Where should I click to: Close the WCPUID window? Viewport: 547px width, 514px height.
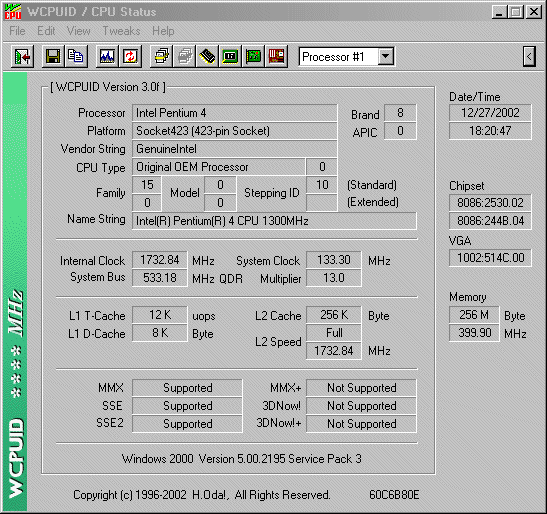click(533, 12)
